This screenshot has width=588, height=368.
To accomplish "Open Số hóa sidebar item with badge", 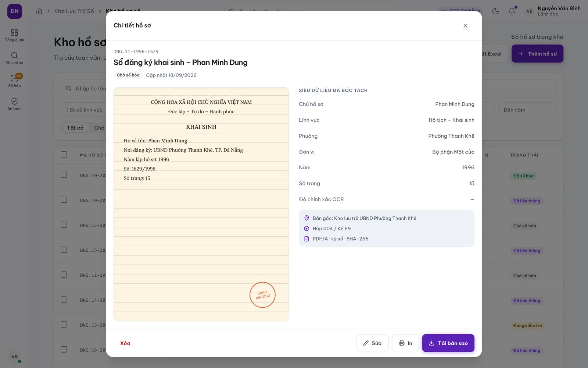I will 14,81.
